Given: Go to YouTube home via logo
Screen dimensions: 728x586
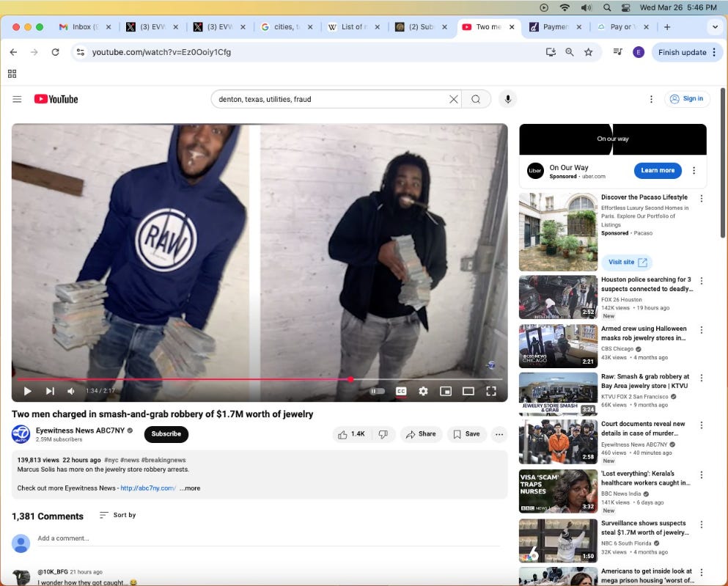Looking at the screenshot, I should [x=56, y=99].
